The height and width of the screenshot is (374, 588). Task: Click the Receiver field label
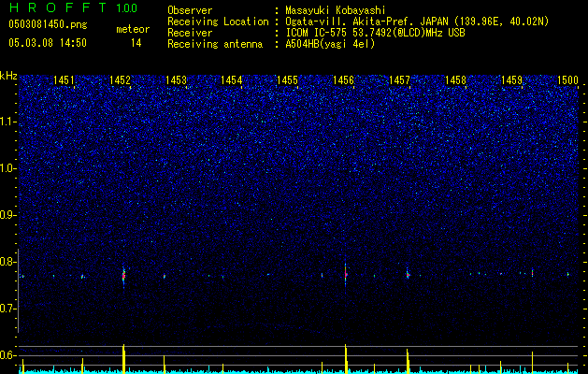pos(190,33)
